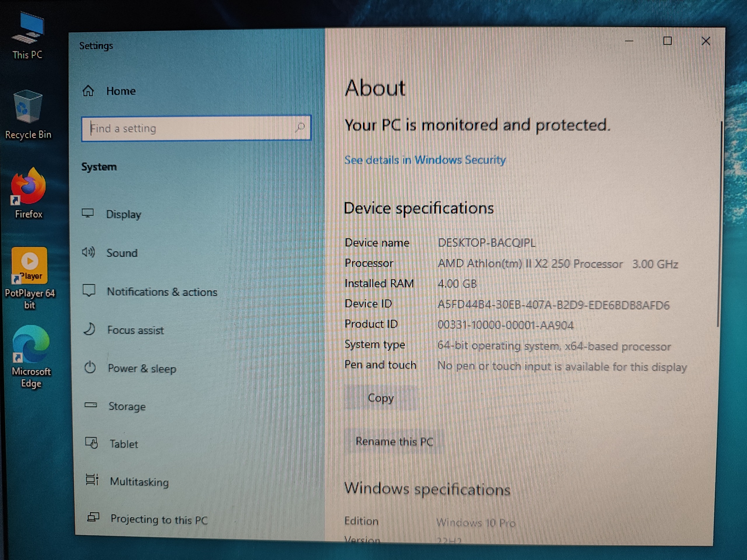Open Microsoft Edge desktop shortcut
The image size is (747, 560).
[x=31, y=344]
